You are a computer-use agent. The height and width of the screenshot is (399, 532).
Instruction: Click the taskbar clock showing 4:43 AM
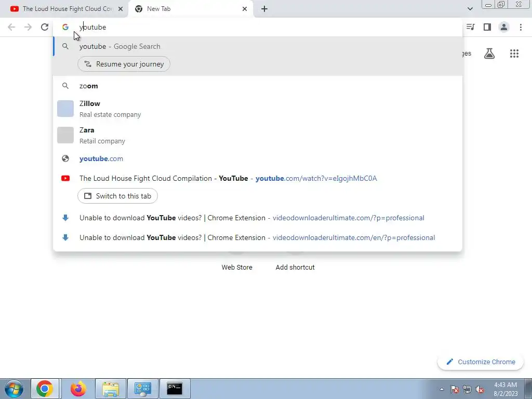pyautogui.click(x=506, y=389)
